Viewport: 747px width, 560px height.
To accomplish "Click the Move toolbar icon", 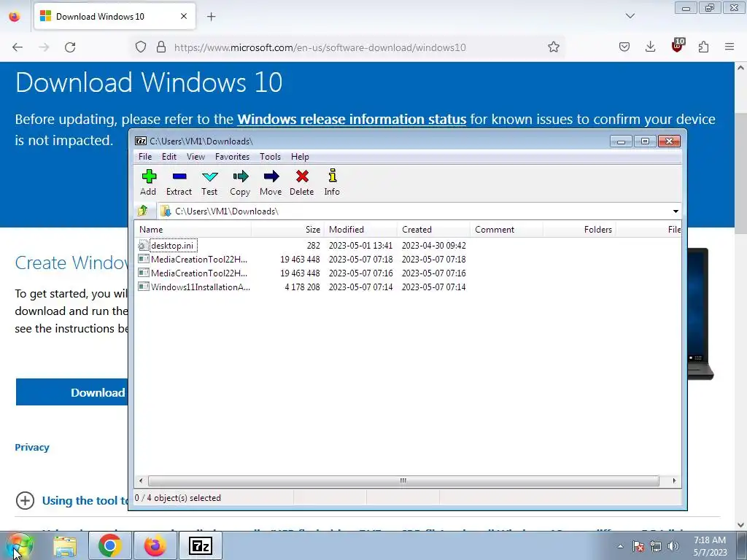I will pyautogui.click(x=271, y=182).
